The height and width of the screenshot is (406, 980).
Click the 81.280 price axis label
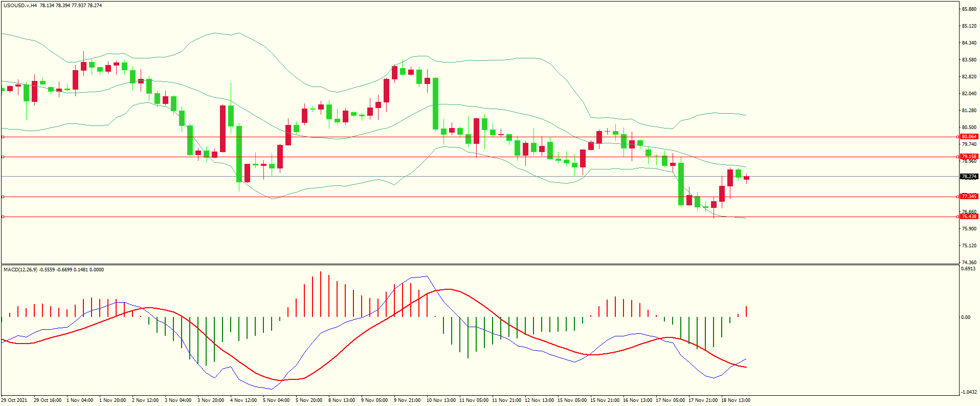click(x=969, y=111)
